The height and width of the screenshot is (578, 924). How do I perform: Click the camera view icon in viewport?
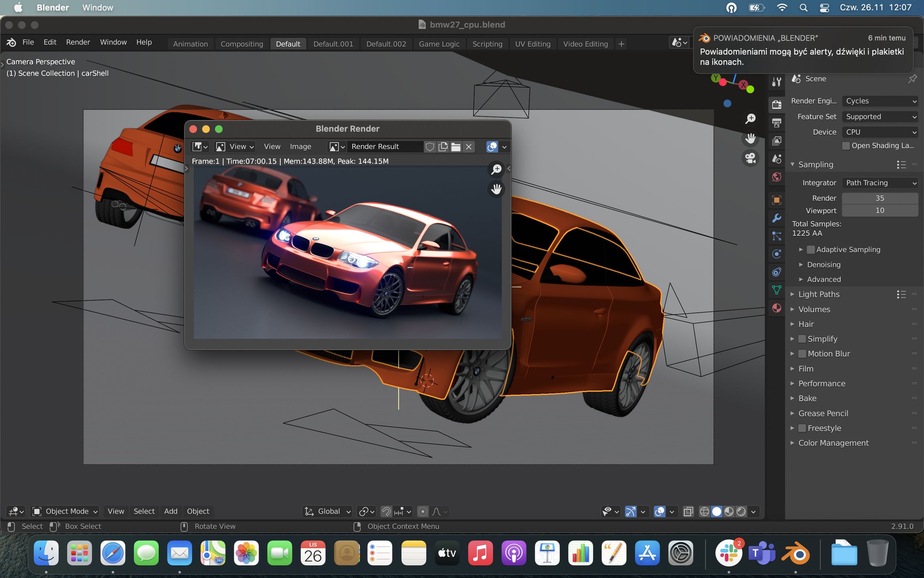coord(750,158)
